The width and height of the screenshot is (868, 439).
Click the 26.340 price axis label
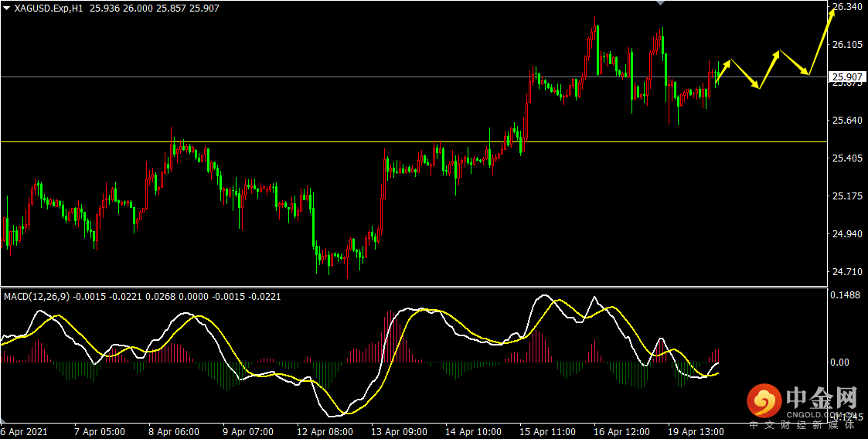tap(848, 7)
